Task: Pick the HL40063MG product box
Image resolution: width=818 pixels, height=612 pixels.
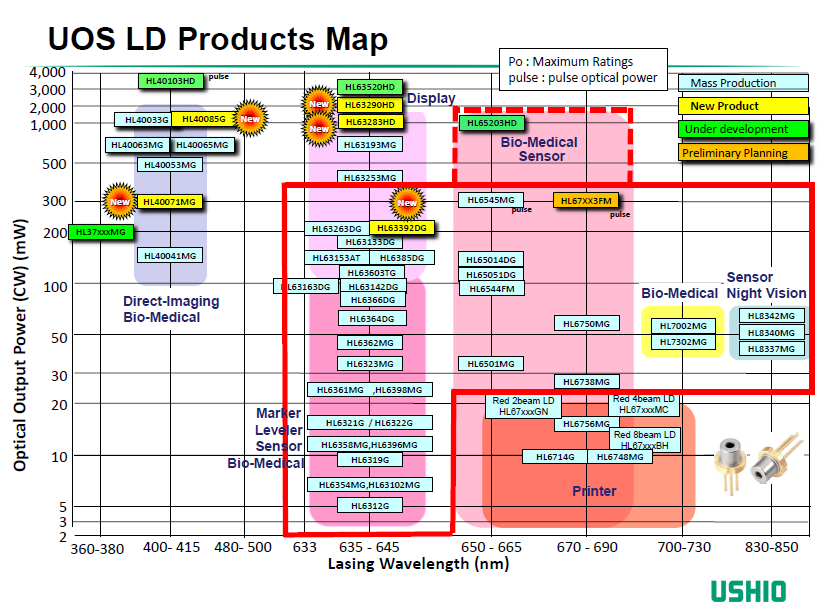Action: point(137,145)
